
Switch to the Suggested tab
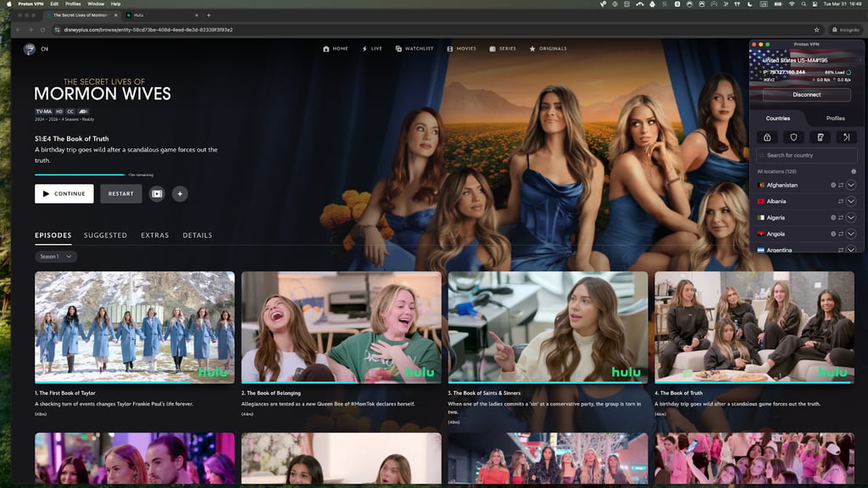pos(106,236)
